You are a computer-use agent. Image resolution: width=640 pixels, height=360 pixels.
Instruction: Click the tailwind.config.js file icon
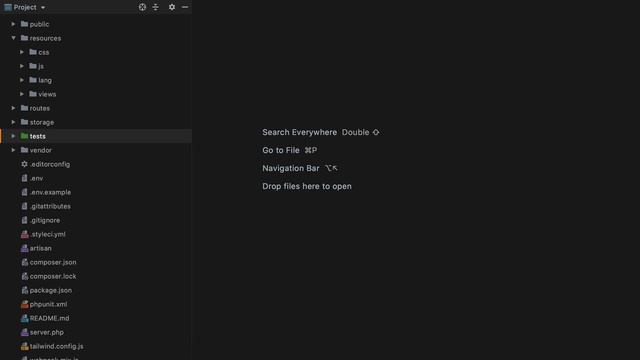coord(24,346)
